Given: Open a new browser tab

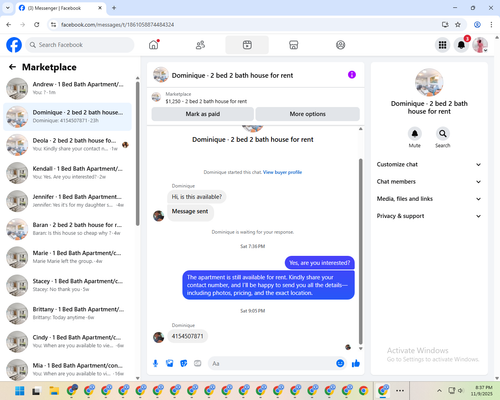Looking at the screenshot, I should [114, 8].
